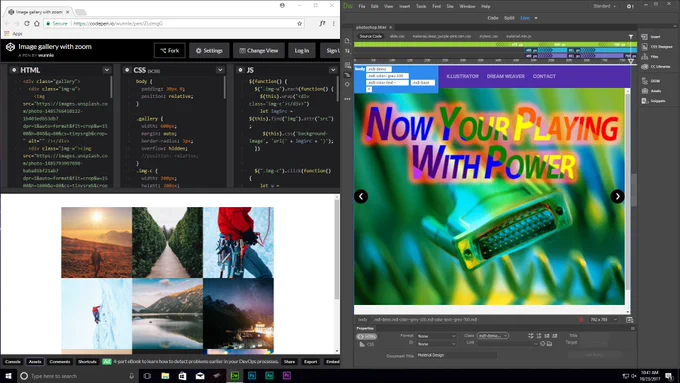680x383 pixels.
Task: Open the Live view options dropdown arrow
Action: coord(536,18)
